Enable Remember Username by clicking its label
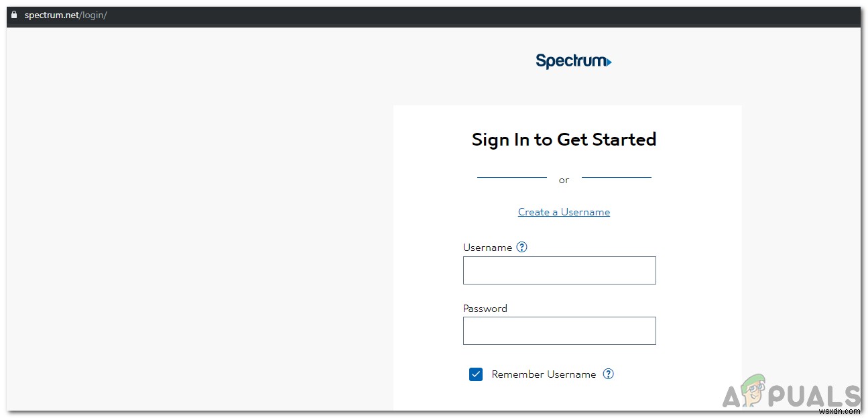The height and width of the screenshot is (418, 868). pos(544,374)
